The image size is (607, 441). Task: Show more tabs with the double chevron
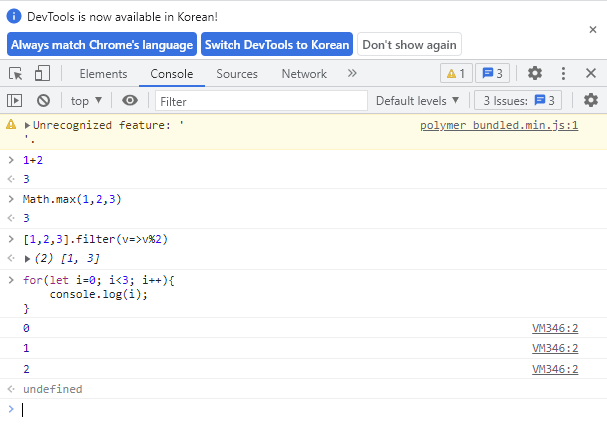click(x=352, y=73)
